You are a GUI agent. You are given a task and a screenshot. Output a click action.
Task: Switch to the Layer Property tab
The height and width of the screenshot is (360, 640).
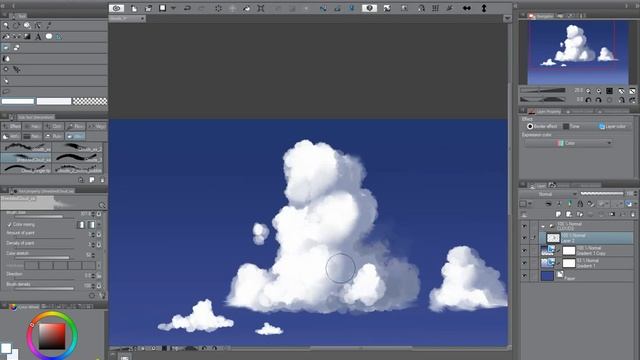[x=545, y=111]
